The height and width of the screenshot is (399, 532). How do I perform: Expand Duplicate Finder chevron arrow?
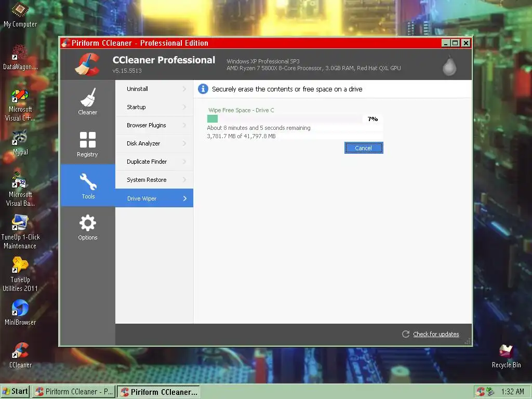pos(184,162)
